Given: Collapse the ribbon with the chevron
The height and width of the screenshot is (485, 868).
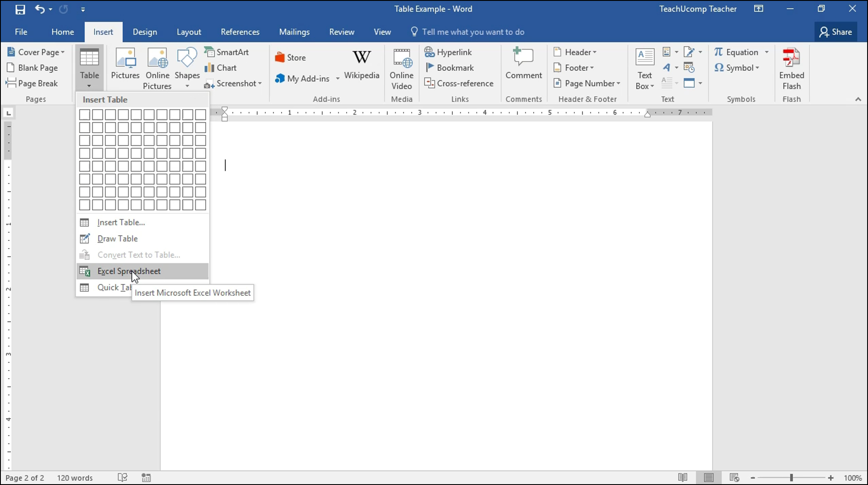Looking at the screenshot, I should [858, 99].
